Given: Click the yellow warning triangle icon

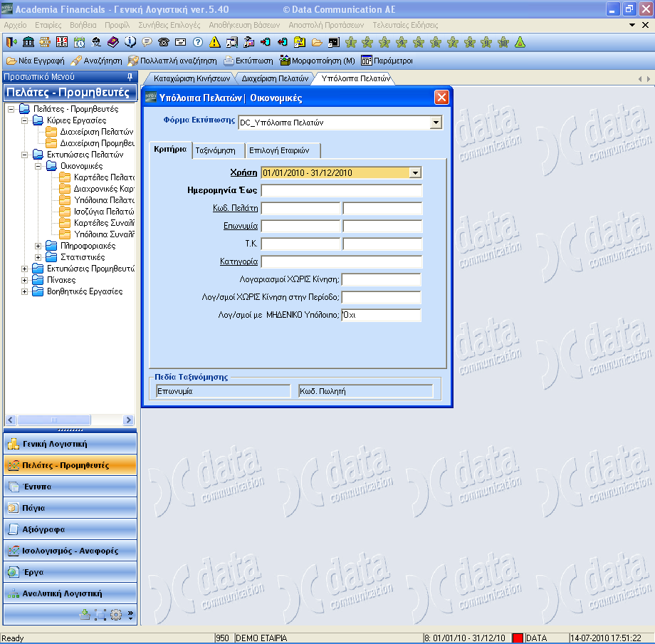Looking at the screenshot, I should coord(215,42).
